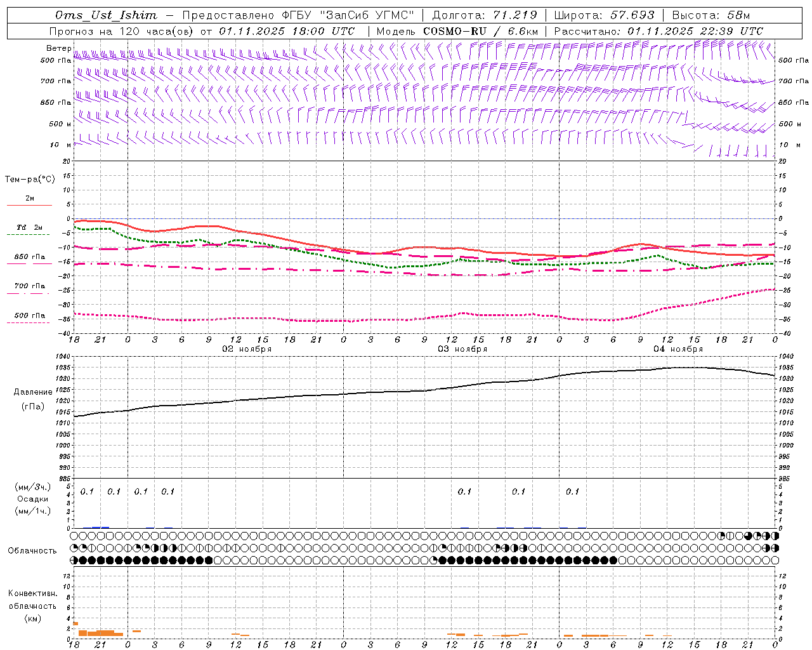
Task: Click the 02 ноября date label
Action: pyautogui.click(x=247, y=349)
